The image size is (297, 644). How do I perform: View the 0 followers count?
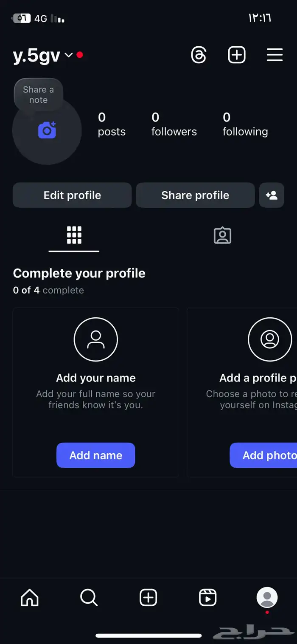pyautogui.click(x=174, y=124)
